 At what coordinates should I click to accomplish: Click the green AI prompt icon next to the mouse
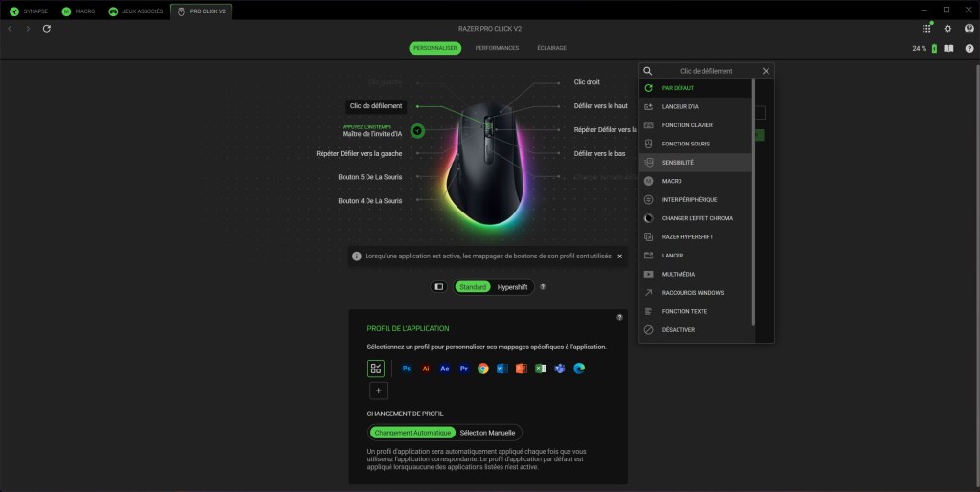(x=417, y=131)
